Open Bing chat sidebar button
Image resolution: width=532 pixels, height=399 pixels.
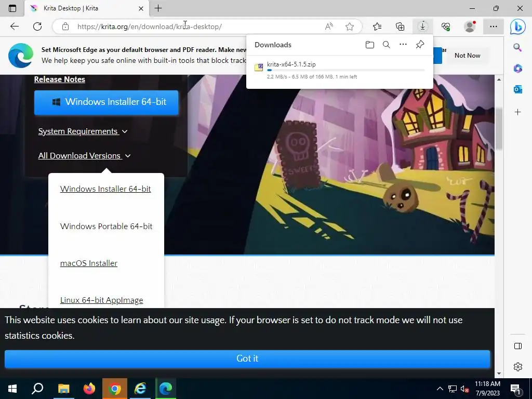point(518,27)
